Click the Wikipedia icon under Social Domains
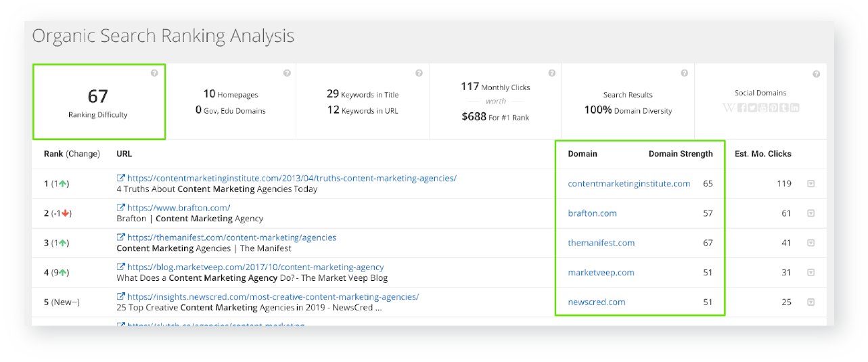Viewport: 868px width, 362px height. click(x=729, y=108)
